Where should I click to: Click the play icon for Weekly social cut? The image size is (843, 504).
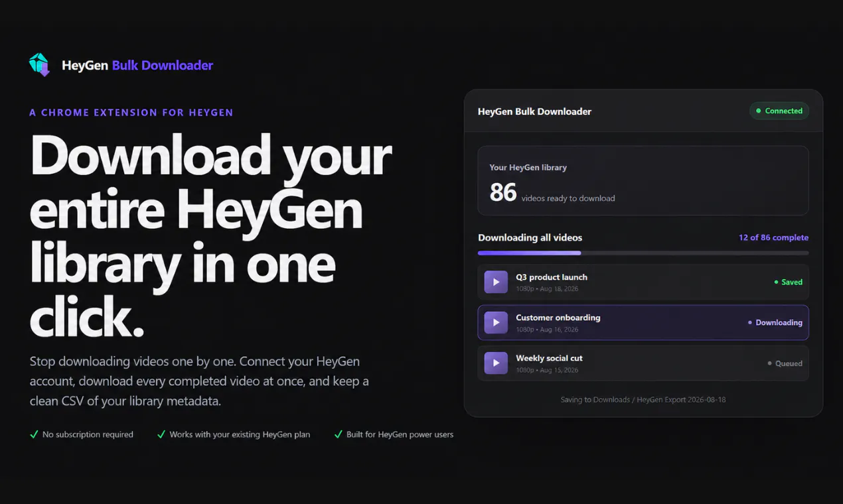click(x=496, y=363)
